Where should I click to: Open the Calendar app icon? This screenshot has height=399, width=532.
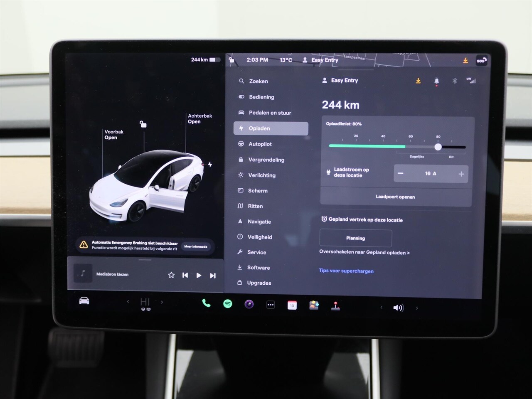click(292, 305)
